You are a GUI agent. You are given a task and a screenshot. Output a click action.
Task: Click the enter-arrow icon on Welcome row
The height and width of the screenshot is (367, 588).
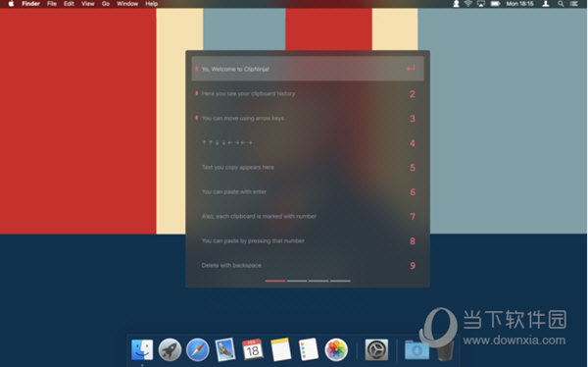[412, 69]
